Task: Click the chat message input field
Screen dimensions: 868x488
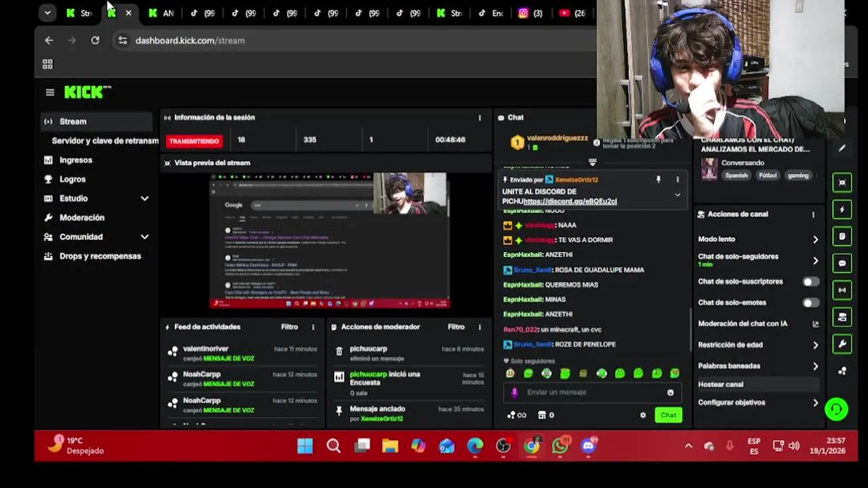Action: (x=593, y=392)
